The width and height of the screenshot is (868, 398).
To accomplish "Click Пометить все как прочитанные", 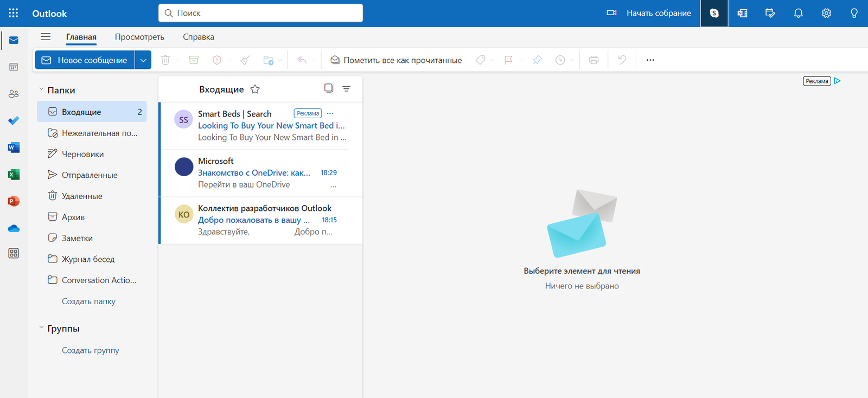I will [x=397, y=60].
